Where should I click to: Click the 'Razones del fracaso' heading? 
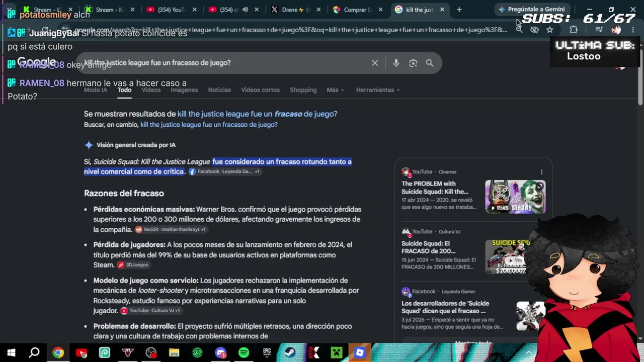tap(124, 193)
